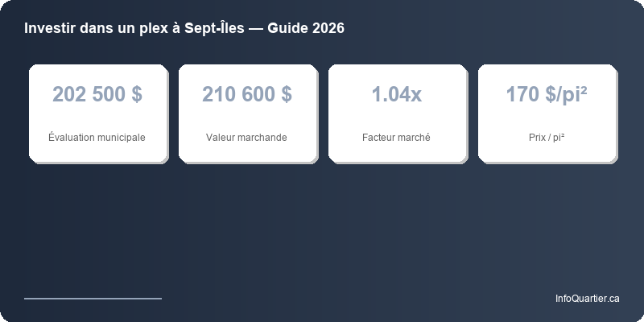Click the 1.04x market factor number
This screenshot has height=322, width=644.
coord(397,94)
